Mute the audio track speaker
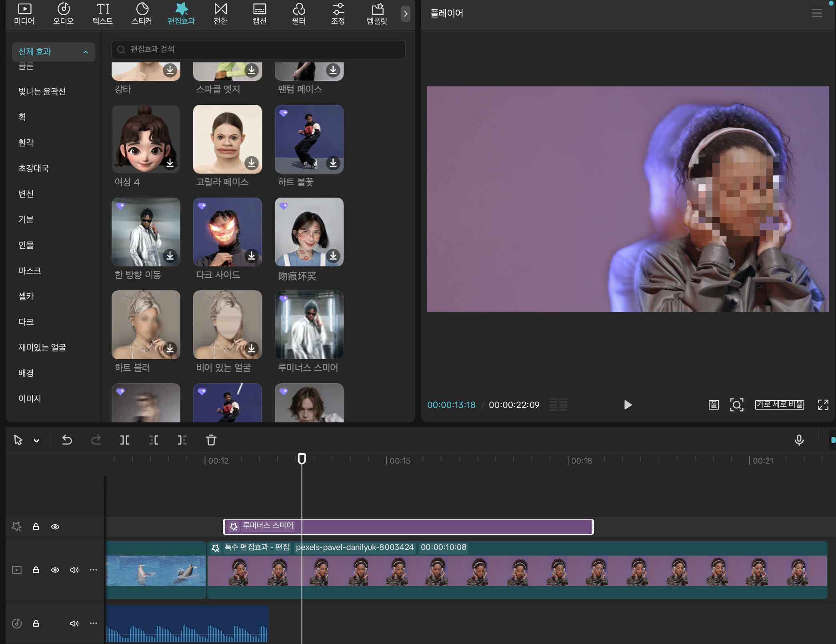836x644 pixels. pos(74,624)
